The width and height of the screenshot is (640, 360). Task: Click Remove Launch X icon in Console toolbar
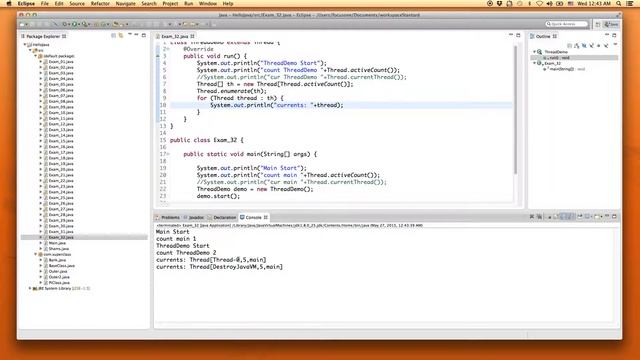pos(531,217)
